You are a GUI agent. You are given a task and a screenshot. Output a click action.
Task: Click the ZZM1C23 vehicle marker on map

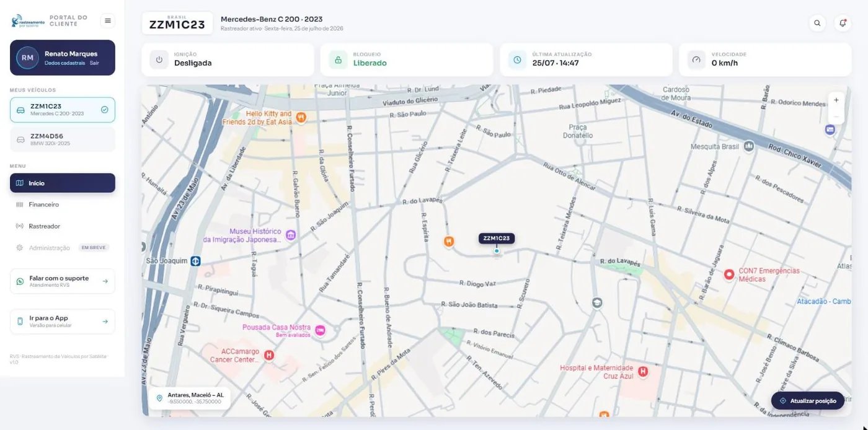[497, 239]
